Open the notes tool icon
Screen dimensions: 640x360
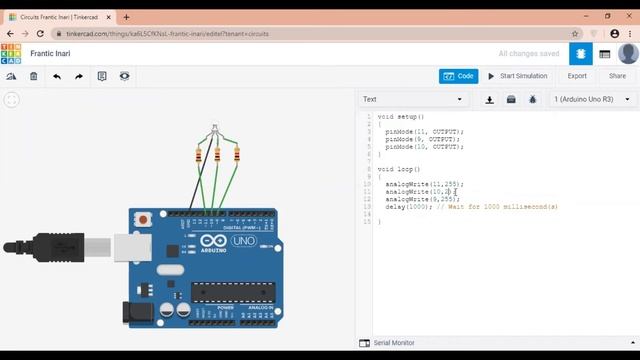click(x=102, y=76)
